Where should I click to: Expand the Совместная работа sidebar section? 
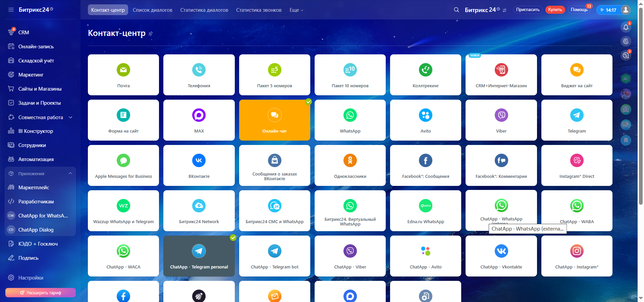click(70, 117)
